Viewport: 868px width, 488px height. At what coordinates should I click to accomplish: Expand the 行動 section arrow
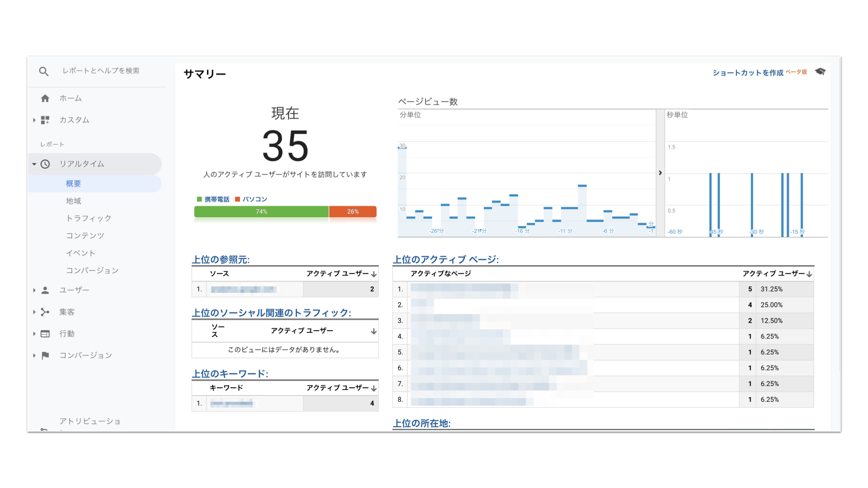click(34, 333)
